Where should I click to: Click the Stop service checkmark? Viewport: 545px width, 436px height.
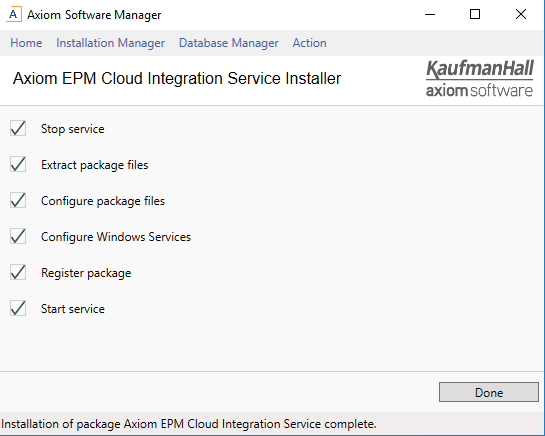tap(18, 128)
